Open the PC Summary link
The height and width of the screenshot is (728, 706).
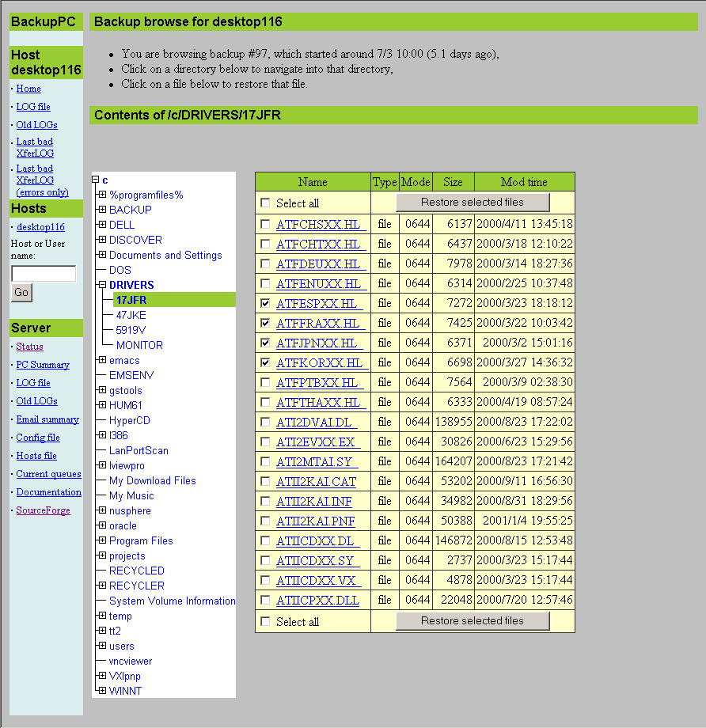coord(43,365)
